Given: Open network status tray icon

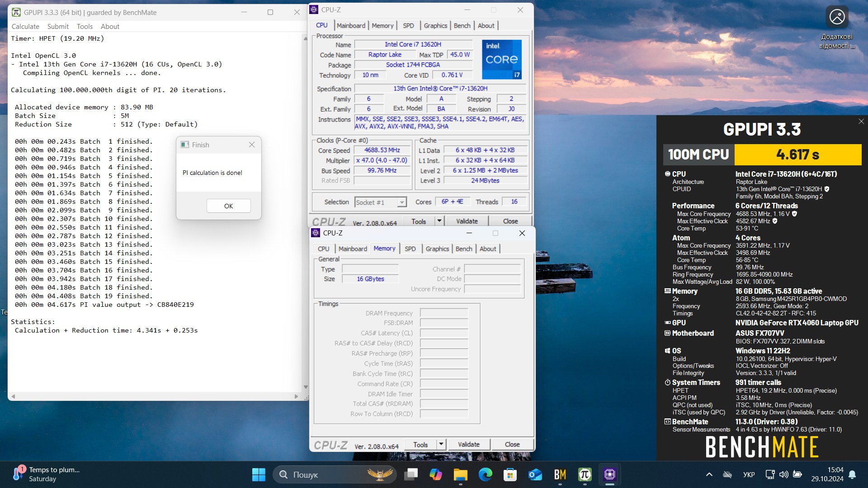Looking at the screenshot, I should 770,474.
